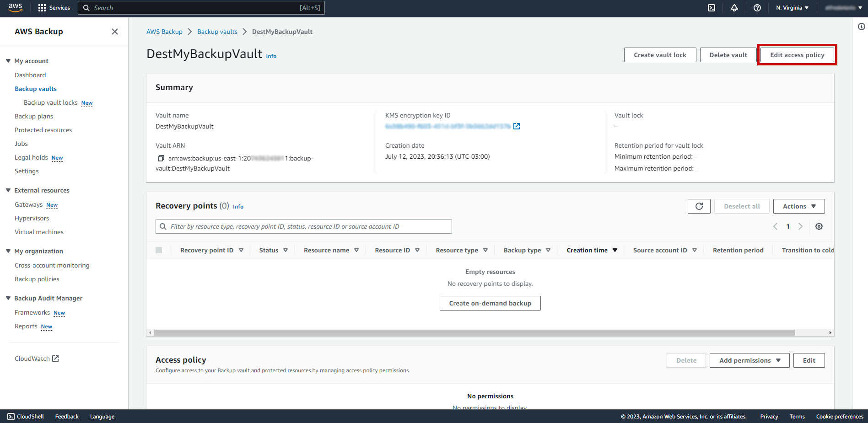868x423 pixels.
Task: Open recovery points table settings gear
Action: click(x=819, y=226)
